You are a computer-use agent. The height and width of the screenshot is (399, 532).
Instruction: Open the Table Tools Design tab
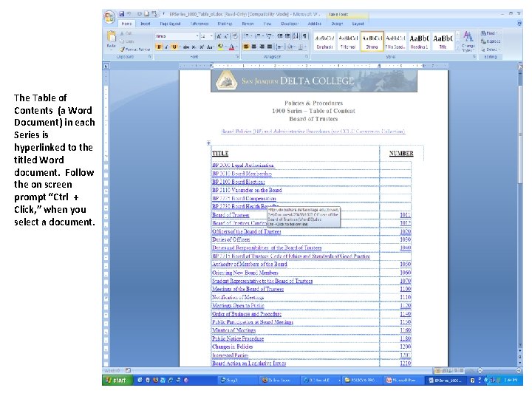coord(337,24)
